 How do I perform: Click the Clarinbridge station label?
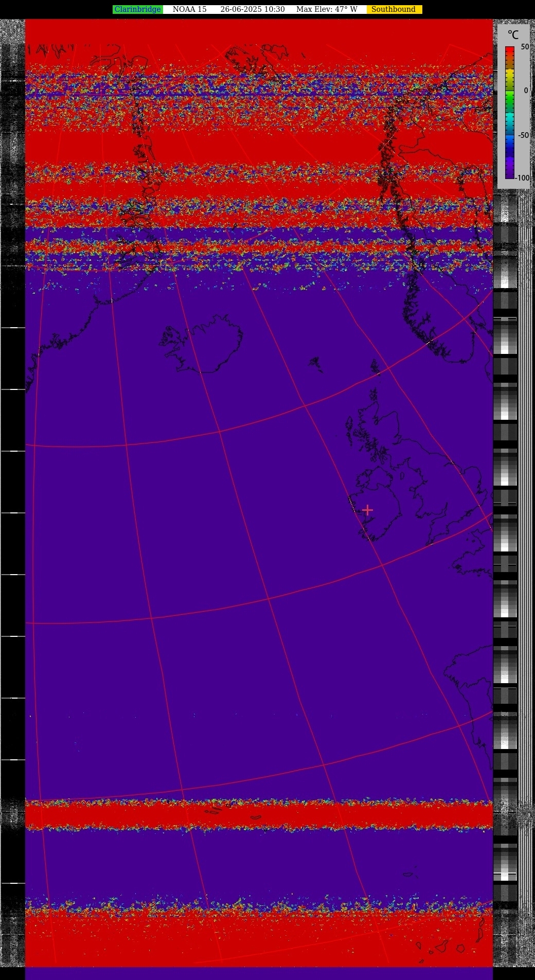[x=138, y=9]
